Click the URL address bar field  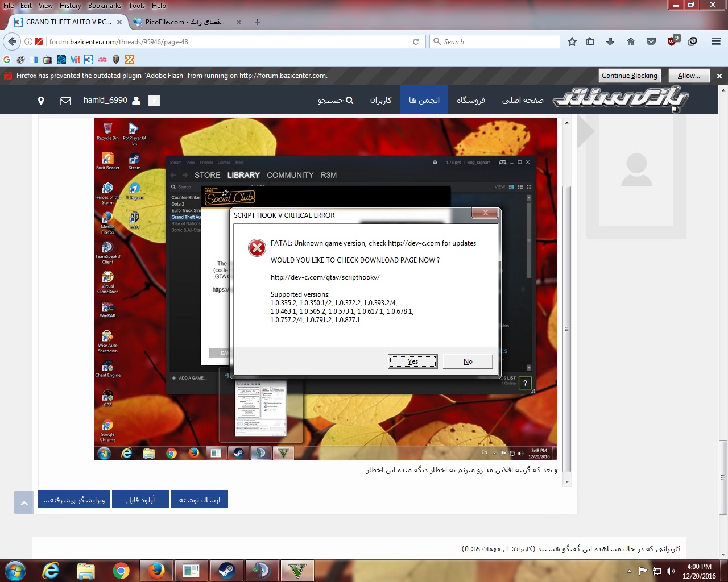coord(226,41)
